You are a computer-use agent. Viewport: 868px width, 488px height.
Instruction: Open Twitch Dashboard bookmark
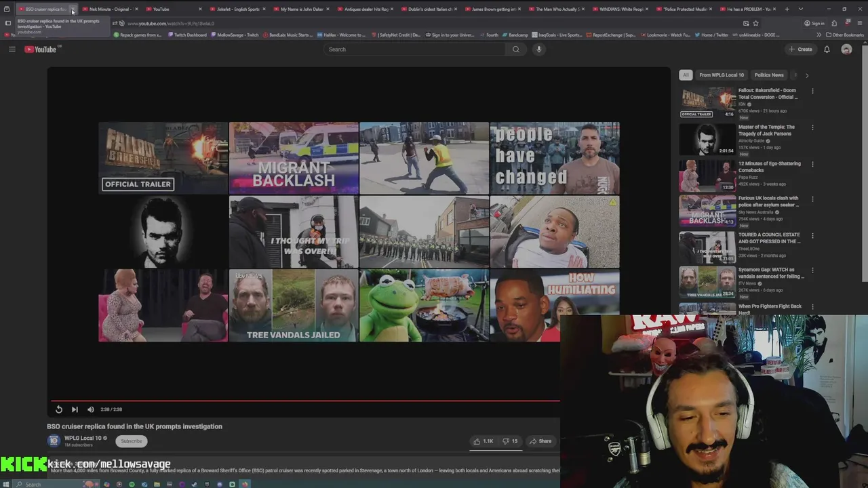pos(187,35)
